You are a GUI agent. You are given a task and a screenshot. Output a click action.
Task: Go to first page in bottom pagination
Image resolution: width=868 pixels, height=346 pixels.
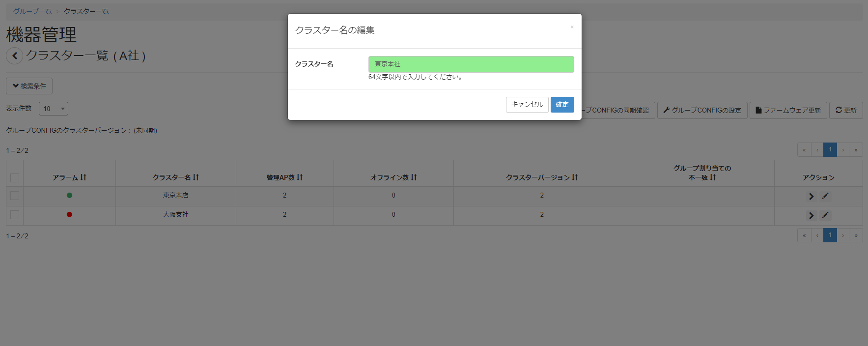pyautogui.click(x=804, y=235)
